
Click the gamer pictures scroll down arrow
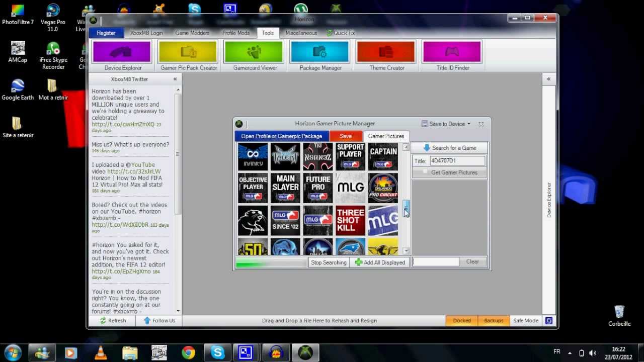[x=406, y=251]
